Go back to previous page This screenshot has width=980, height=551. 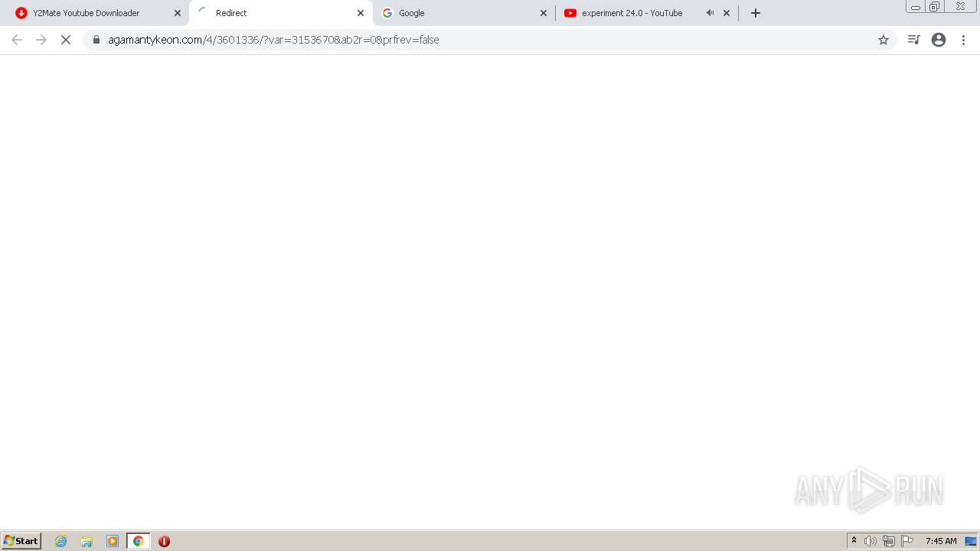(17, 40)
